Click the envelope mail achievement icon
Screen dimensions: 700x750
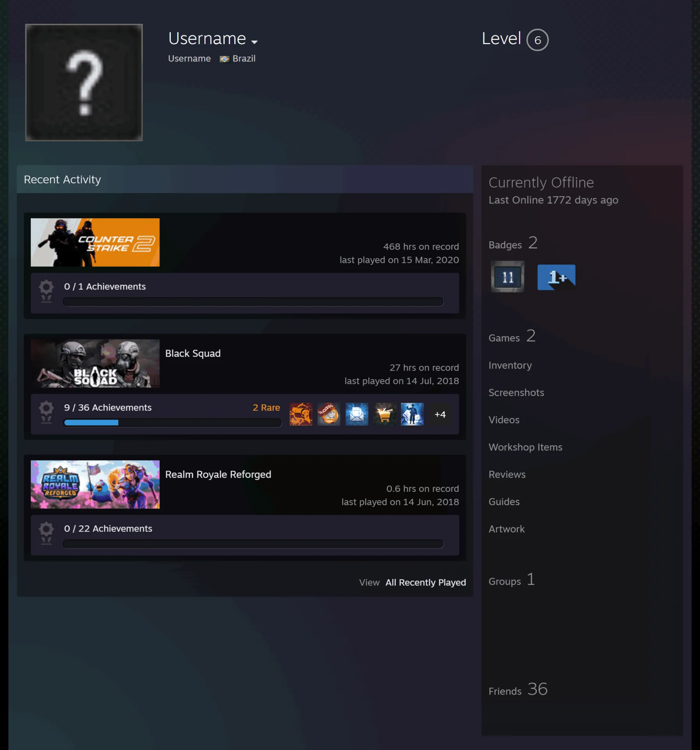357,414
